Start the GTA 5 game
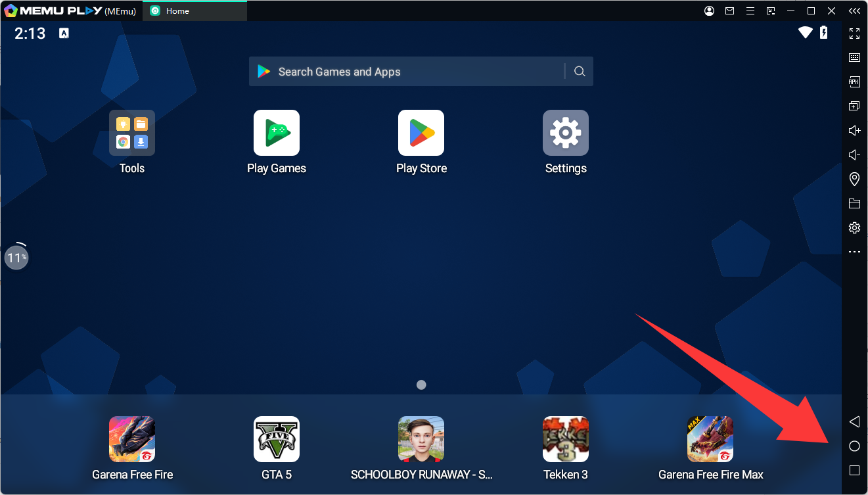868x495 pixels. click(x=276, y=439)
